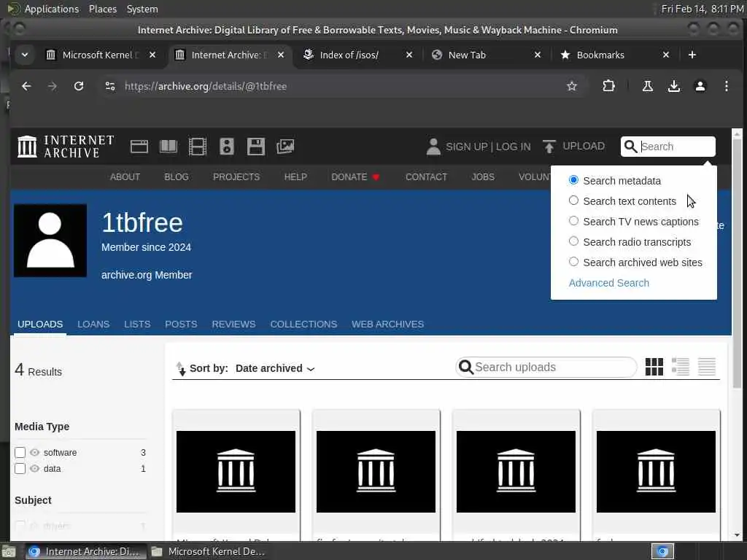Select Search TV news captions option

(573, 221)
